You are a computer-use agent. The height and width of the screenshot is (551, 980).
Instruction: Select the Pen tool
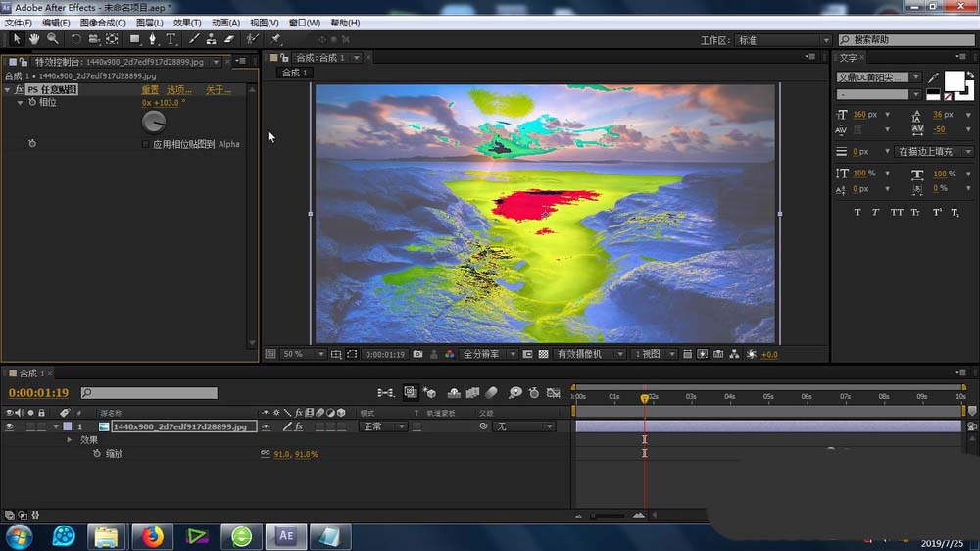tap(153, 39)
